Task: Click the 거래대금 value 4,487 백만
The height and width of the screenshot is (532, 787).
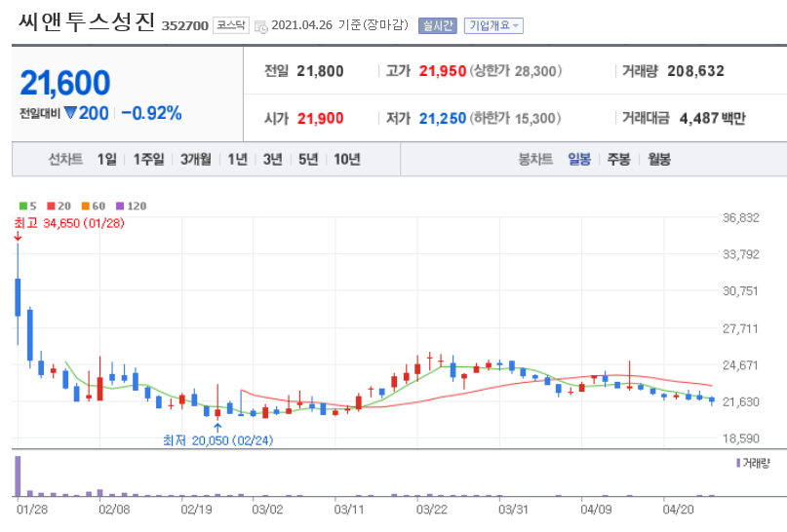Action: 713,118
